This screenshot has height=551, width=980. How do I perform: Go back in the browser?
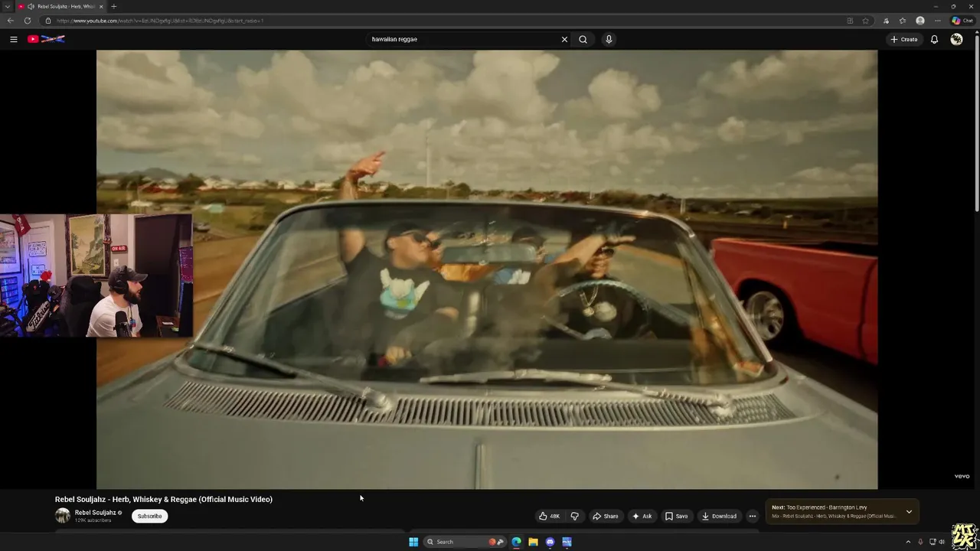11,21
